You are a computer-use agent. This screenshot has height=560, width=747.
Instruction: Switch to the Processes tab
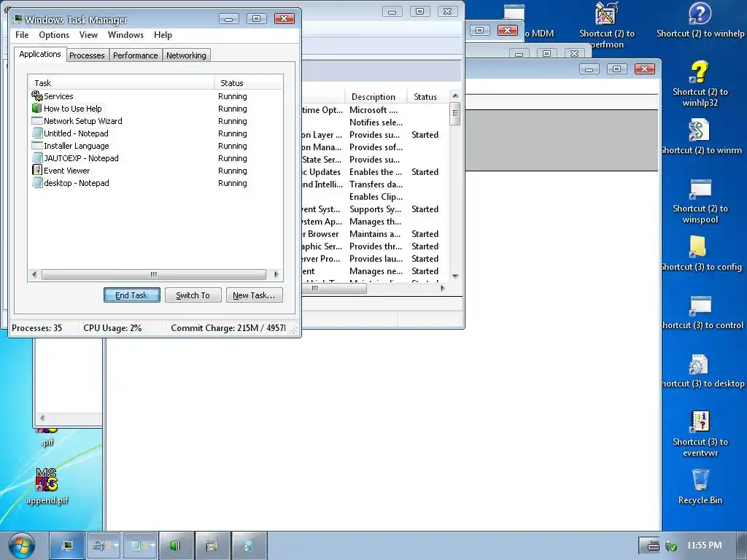(87, 55)
